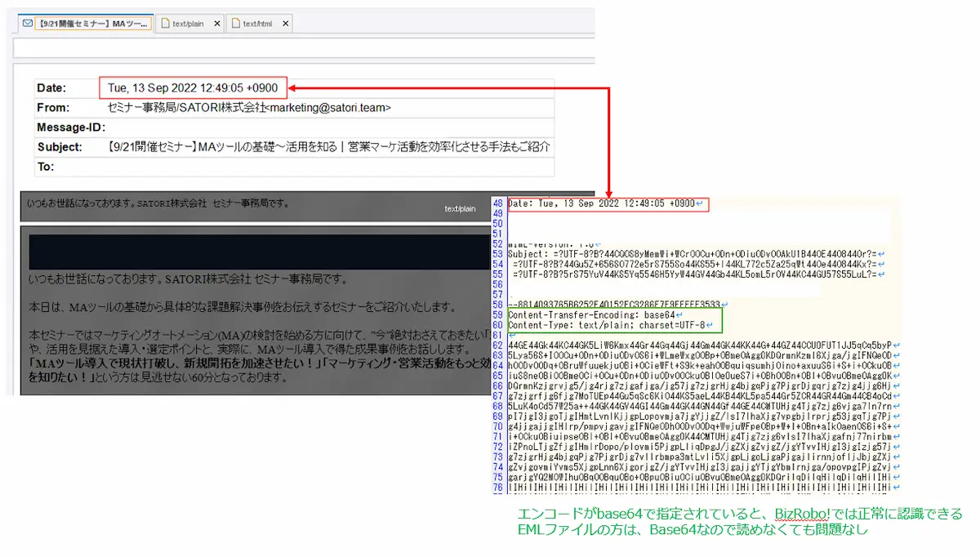Click the Message-ID: header label
Viewport: 980px width, 557px height.
(x=71, y=127)
